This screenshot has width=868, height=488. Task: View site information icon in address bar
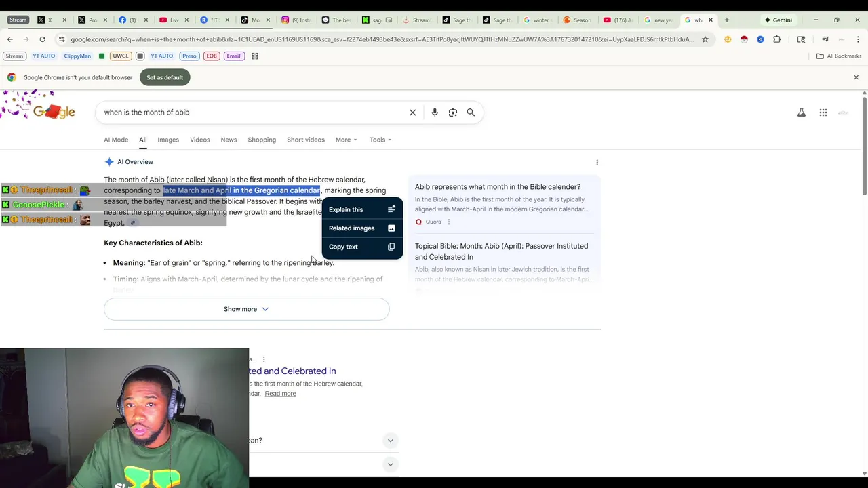tap(62, 39)
